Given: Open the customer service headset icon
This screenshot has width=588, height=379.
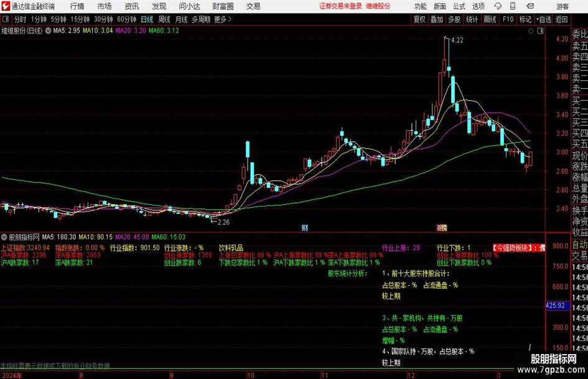Looking at the screenshot, I should tap(498, 6).
